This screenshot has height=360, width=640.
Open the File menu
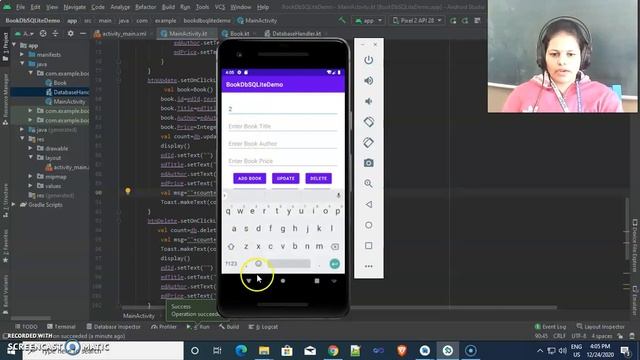(20, 7)
